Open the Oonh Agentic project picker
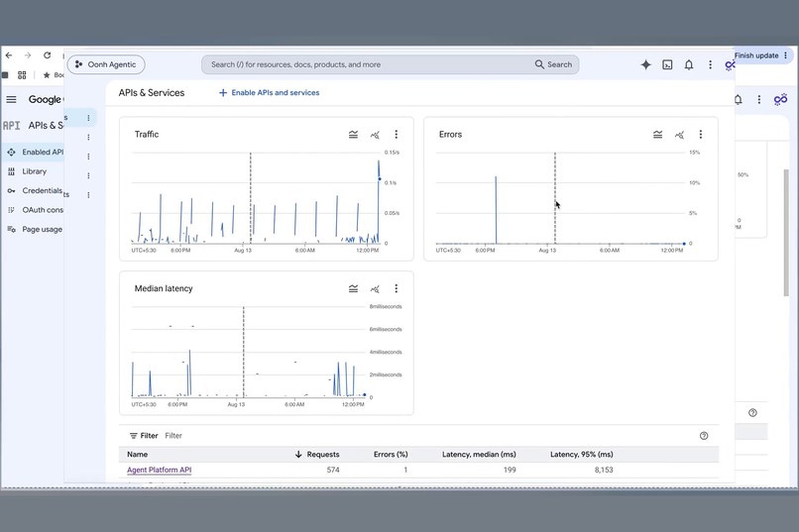Image resolution: width=799 pixels, height=532 pixels. (x=106, y=64)
